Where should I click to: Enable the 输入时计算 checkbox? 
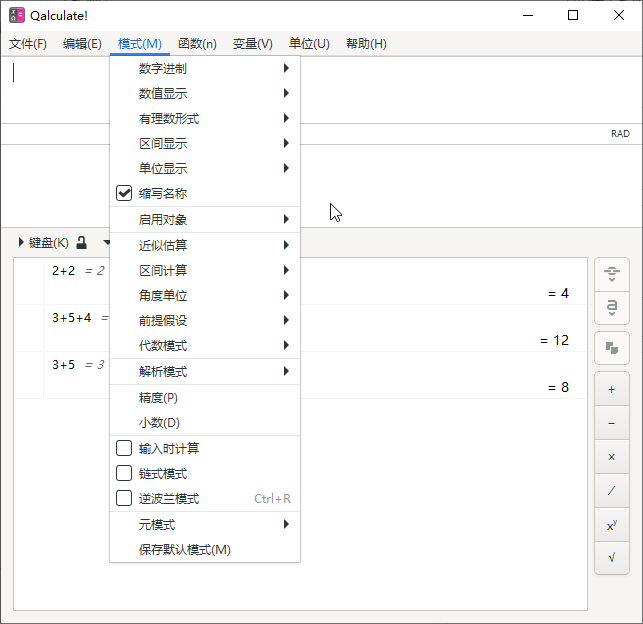(124, 448)
